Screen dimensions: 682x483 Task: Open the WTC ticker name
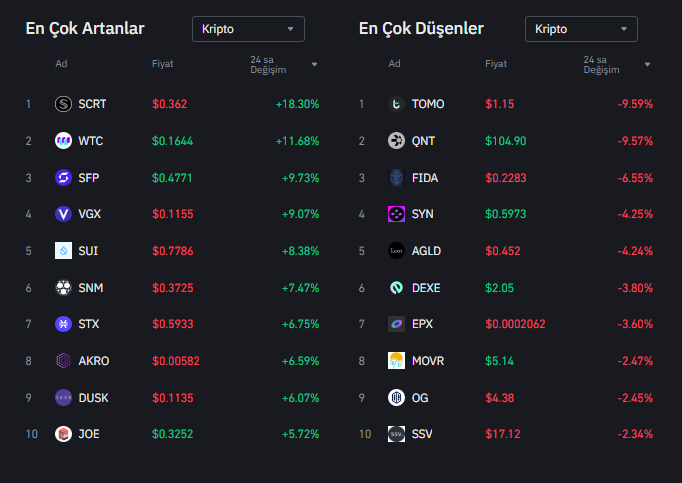tap(90, 141)
